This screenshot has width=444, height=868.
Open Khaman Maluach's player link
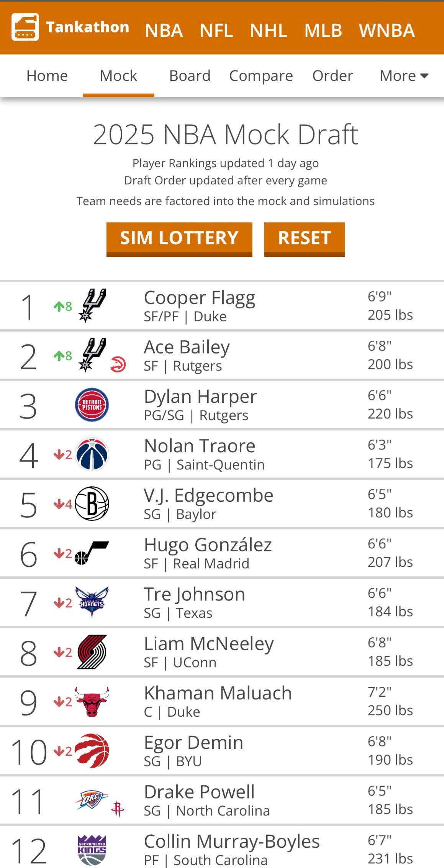pyautogui.click(x=218, y=693)
